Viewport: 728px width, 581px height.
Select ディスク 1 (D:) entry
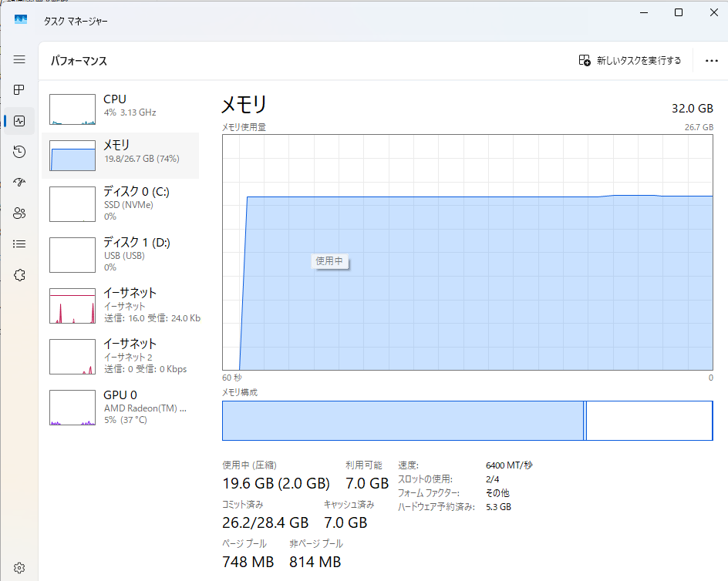pos(120,255)
